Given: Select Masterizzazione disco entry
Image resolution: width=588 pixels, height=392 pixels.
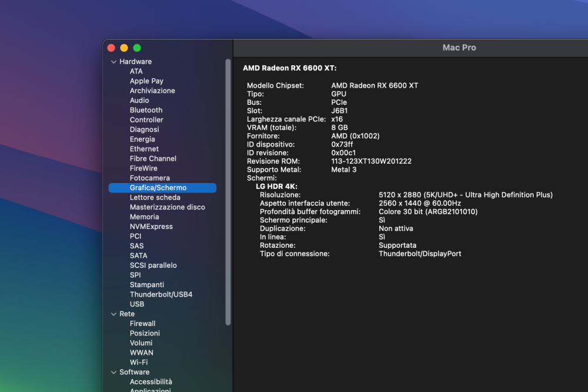Looking at the screenshot, I should coord(168,207).
